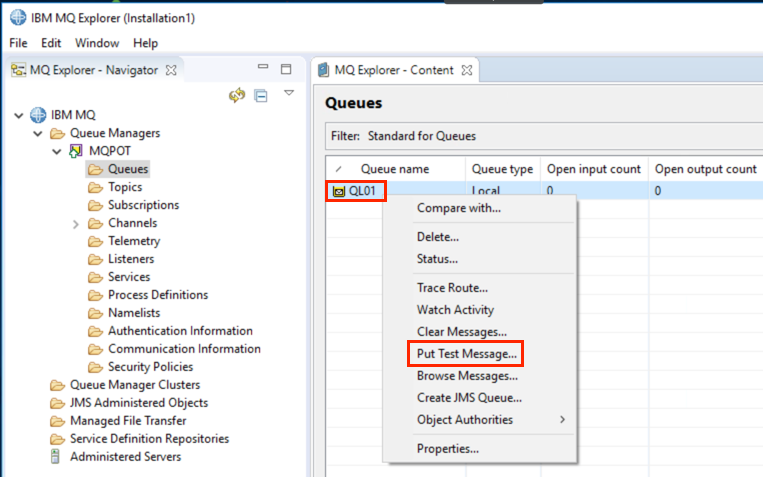Open the Window menu
This screenshot has height=477, width=763.
pyautogui.click(x=97, y=43)
